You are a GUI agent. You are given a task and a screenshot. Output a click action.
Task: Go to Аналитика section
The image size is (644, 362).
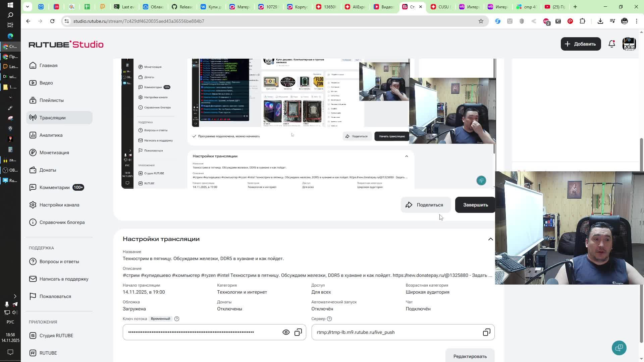51,135
